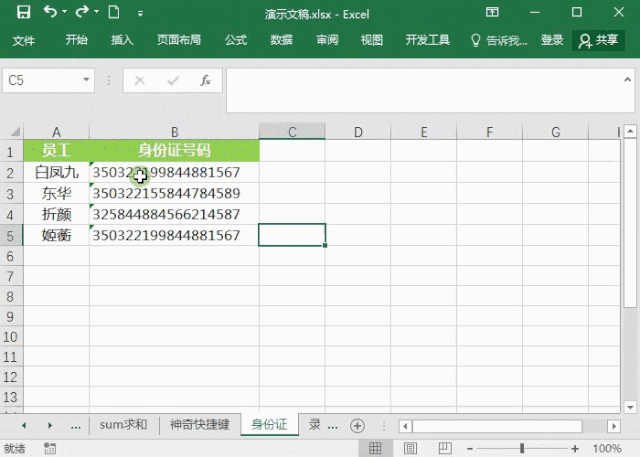Switch to the sum求和 sheet tab
This screenshot has height=457, width=640.
(x=123, y=425)
